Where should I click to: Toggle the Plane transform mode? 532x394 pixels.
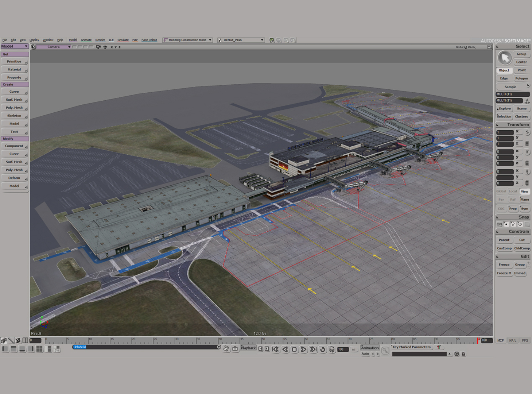524,200
